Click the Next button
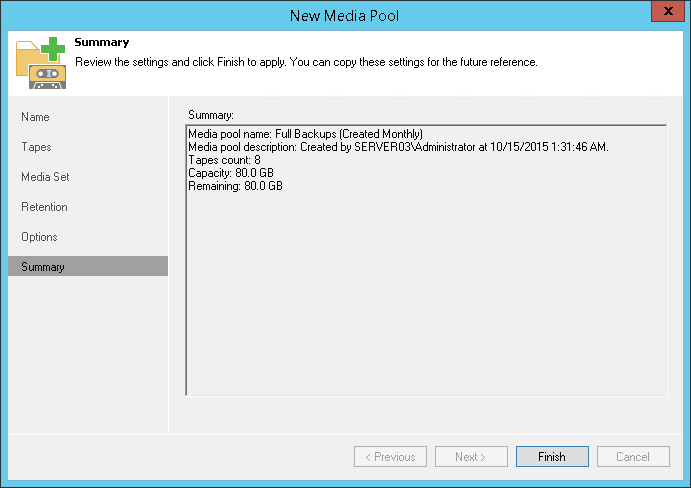Viewport: 691px width, 488px height. pos(470,457)
